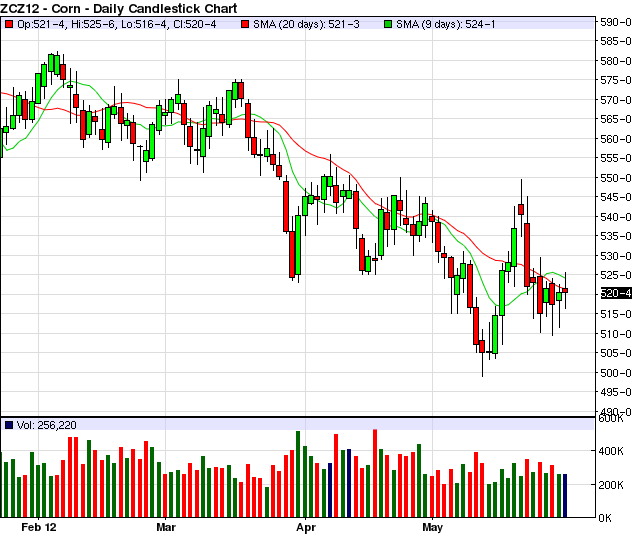Click the last dark blue volume bar

[565, 496]
